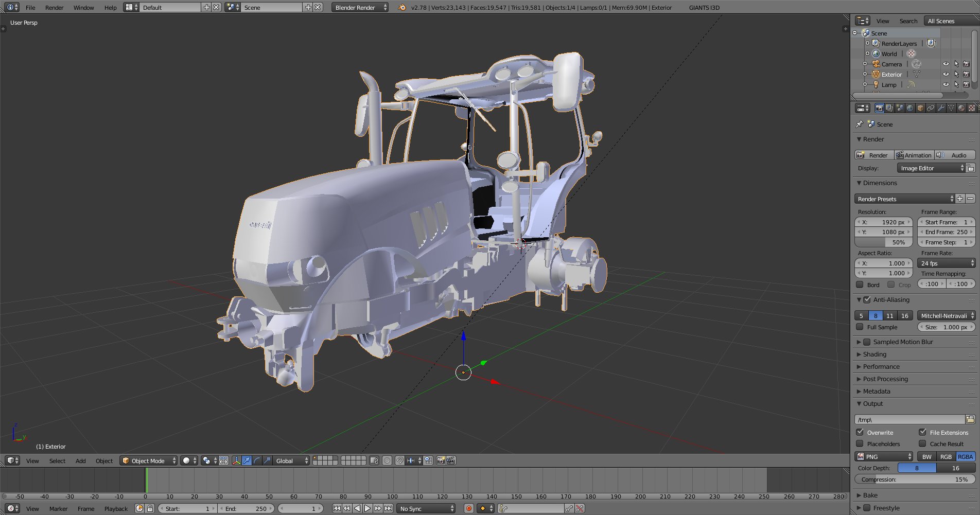Open the Material properties tab sphere icon
This screenshot has width=980, height=515.
coord(961,108)
